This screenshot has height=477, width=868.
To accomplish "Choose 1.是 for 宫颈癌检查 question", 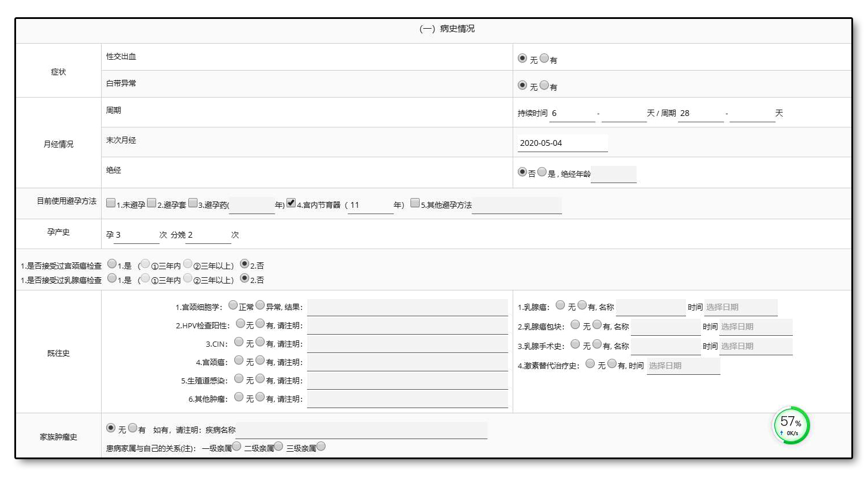I will (x=112, y=264).
